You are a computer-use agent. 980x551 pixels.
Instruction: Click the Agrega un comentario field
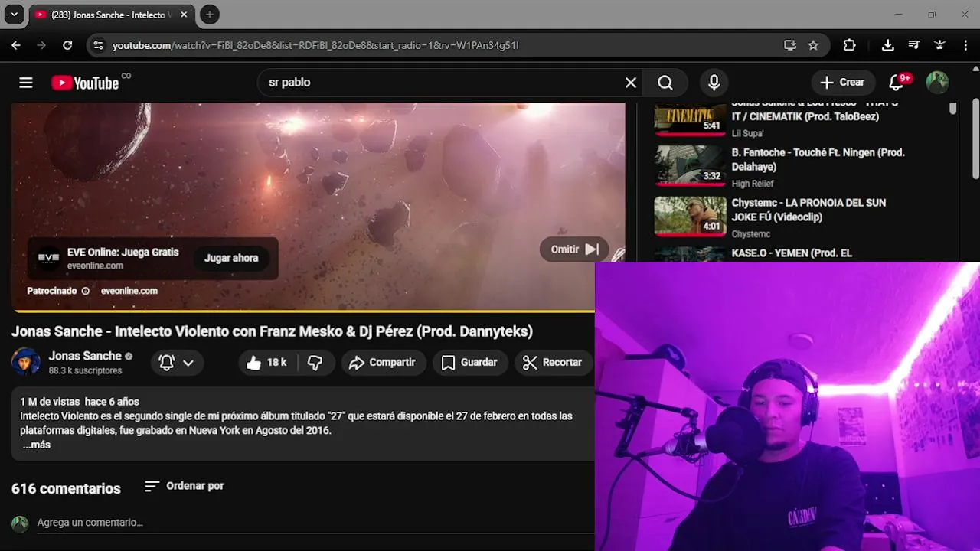[x=315, y=523]
